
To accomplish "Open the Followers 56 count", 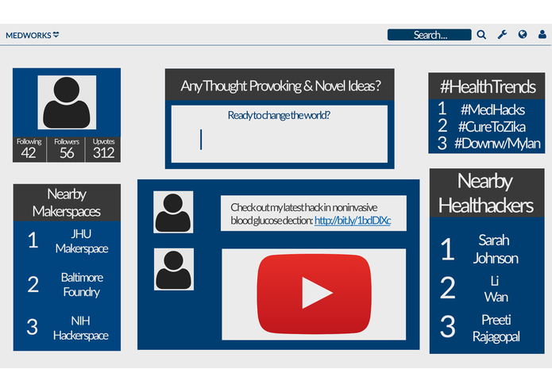I will click(x=66, y=149).
